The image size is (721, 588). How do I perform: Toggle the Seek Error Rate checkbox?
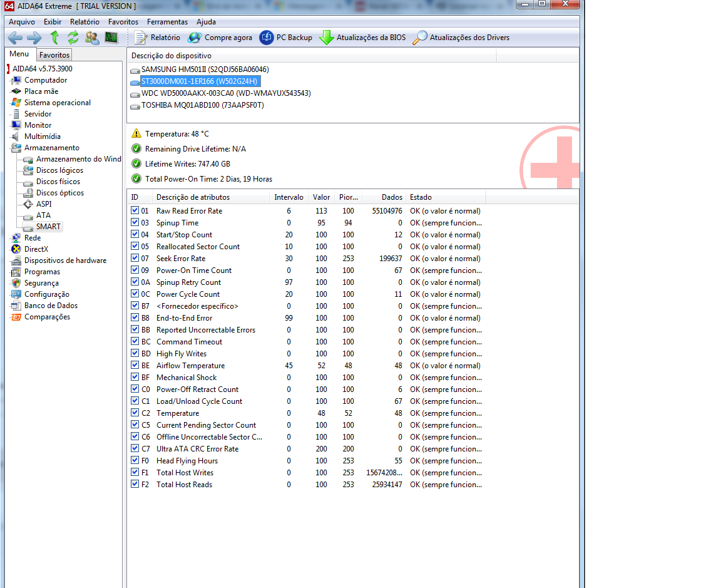(135, 258)
